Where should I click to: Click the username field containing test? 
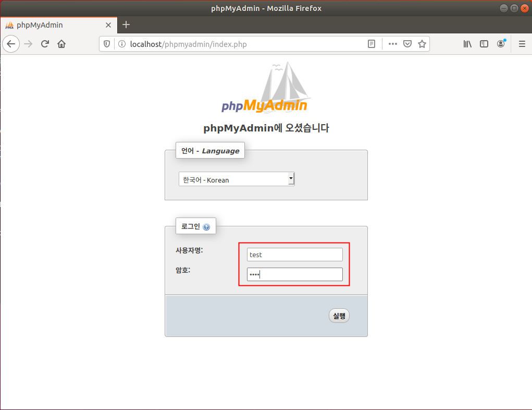tap(294, 255)
